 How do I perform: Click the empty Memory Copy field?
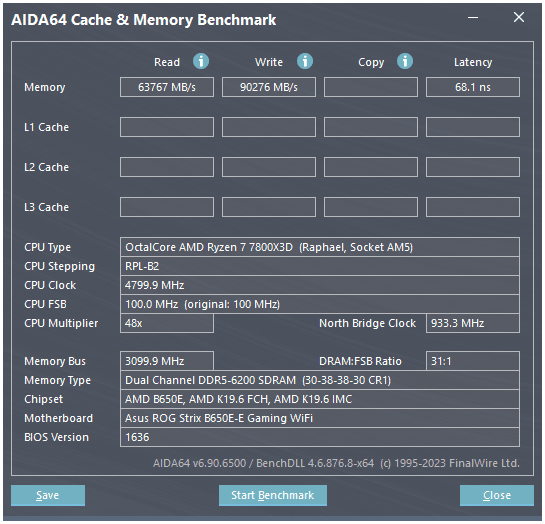(371, 87)
